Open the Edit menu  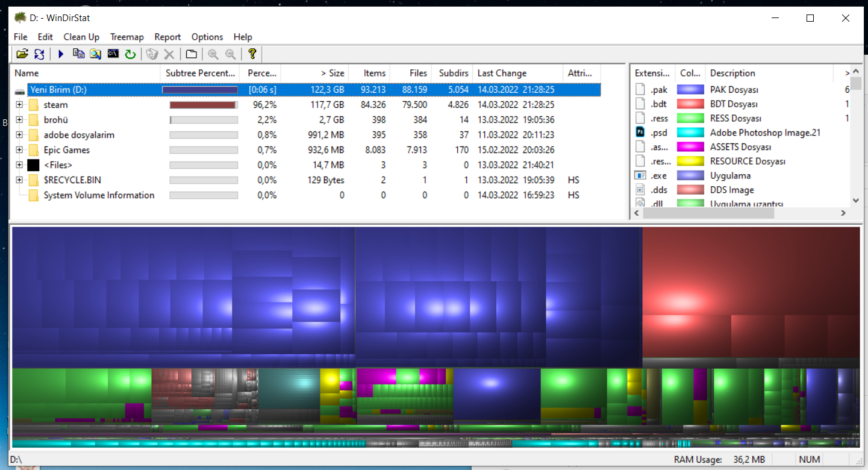pos(45,37)
